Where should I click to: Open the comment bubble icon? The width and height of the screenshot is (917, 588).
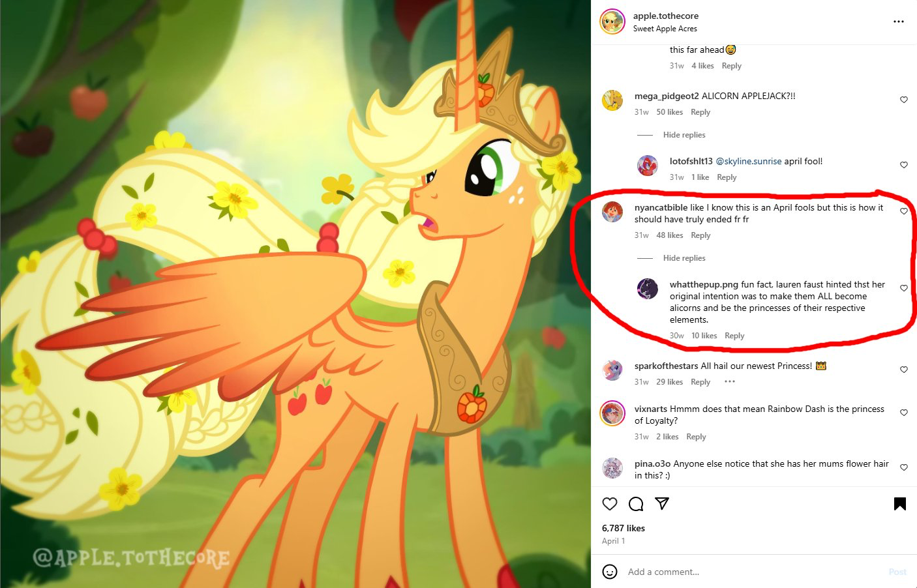pyautogui.click(x=636, y=504)
